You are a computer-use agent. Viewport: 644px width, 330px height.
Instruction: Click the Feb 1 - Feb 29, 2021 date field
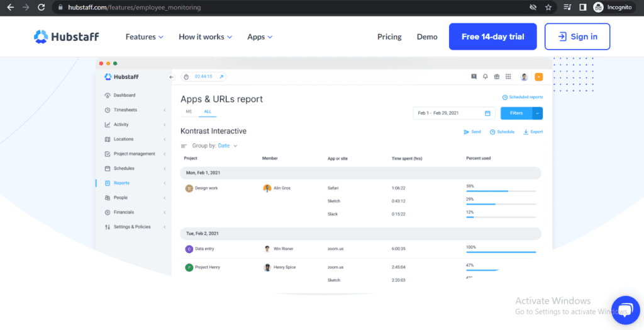pyautogui.click(x=454, y=113)
